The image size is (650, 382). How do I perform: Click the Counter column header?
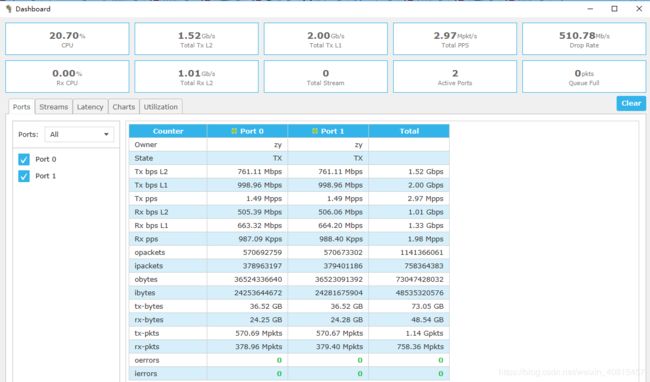coord(168,131)
